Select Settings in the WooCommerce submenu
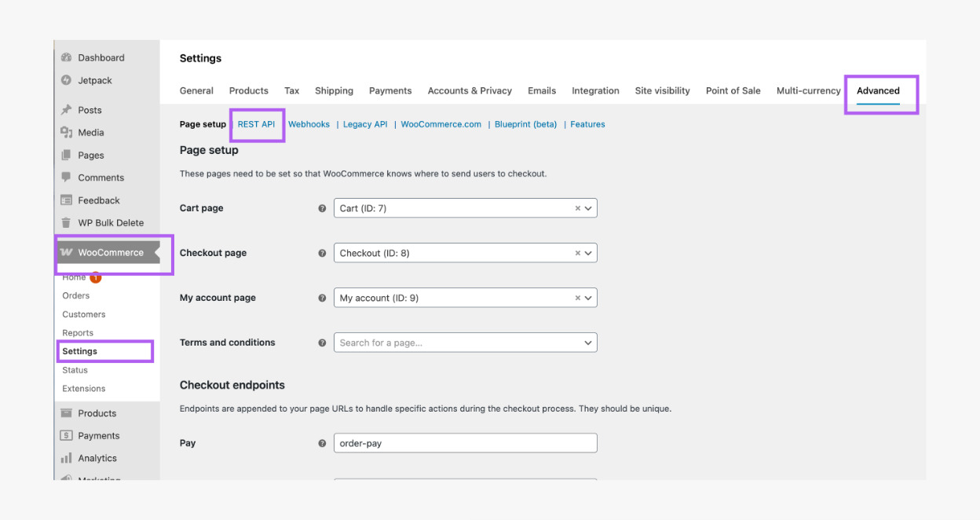Screen dimensions: 980x520 (x=80, y=351)
